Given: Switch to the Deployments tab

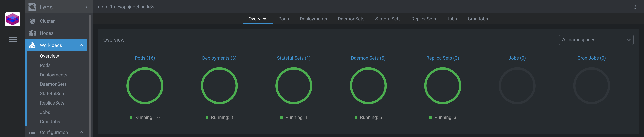Looking at the screenshot, I should [313, 19].
